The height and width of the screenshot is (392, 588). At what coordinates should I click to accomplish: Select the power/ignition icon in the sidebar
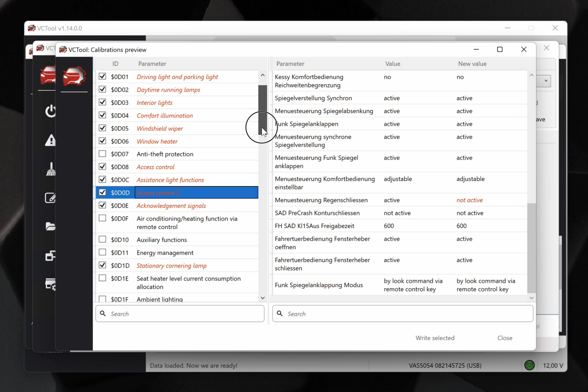pyautogui.click(x=51, y=111)
